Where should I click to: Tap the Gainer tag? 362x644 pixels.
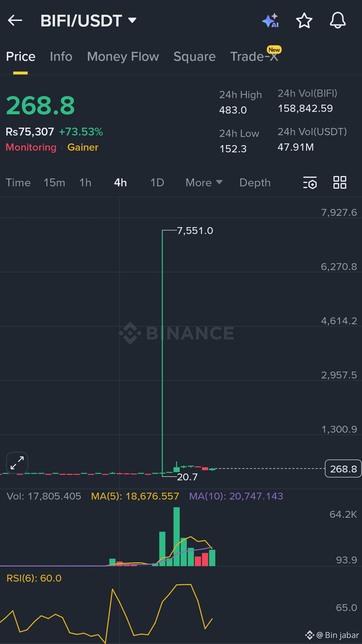click(x=83, y=147)
